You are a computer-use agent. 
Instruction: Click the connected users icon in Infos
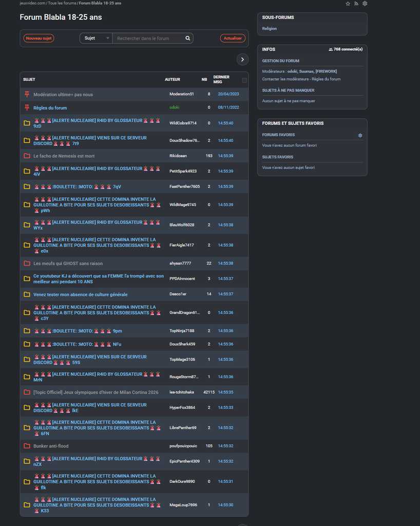pos(331,49)
